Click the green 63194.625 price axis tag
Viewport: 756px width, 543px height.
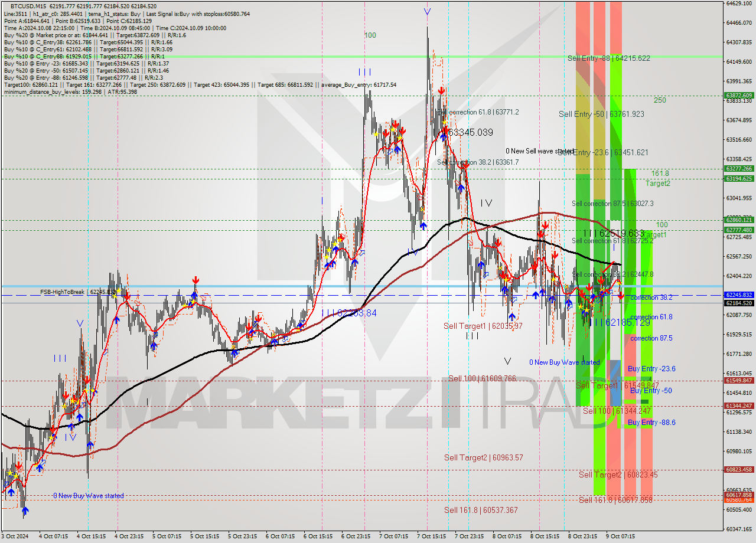tap(739, 178)
